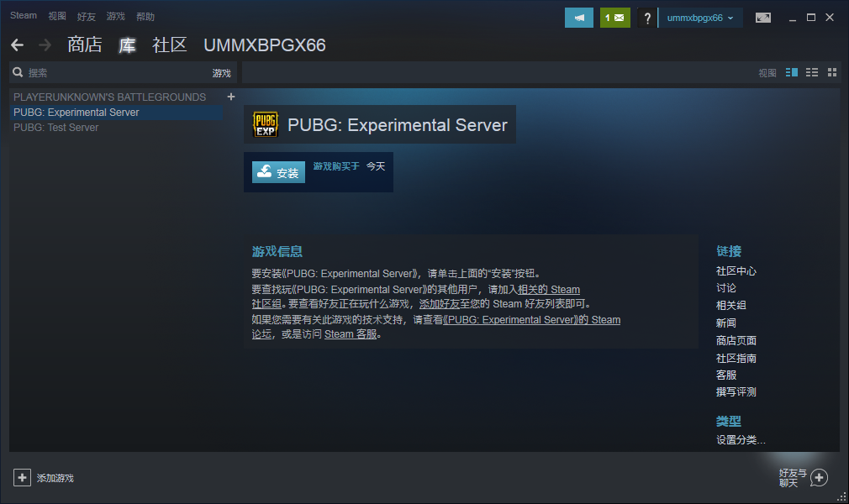Image resolution: width=849 pixels, height=504 pixels.
Task: Open the Steam 客服 link in text
Action: [x=351, y=334]
